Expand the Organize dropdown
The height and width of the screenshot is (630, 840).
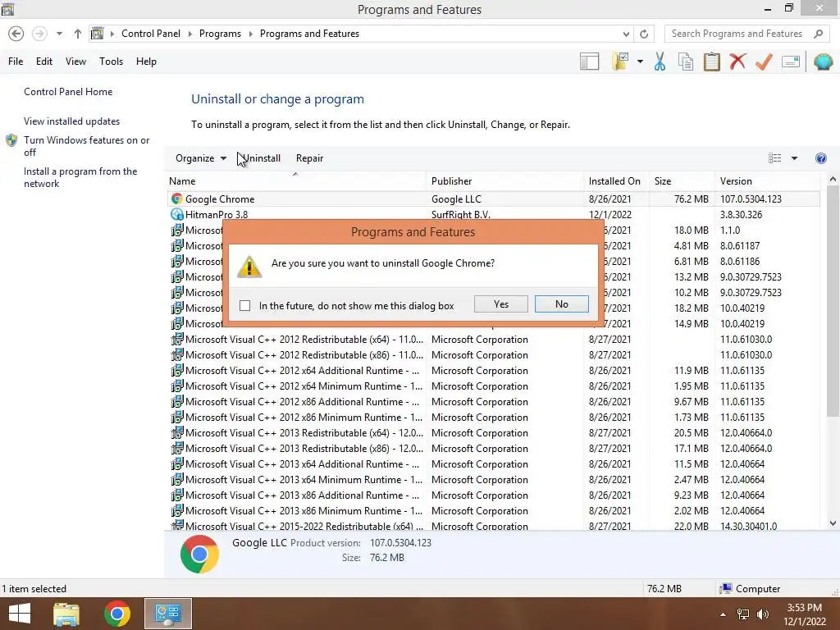(200, 158)
